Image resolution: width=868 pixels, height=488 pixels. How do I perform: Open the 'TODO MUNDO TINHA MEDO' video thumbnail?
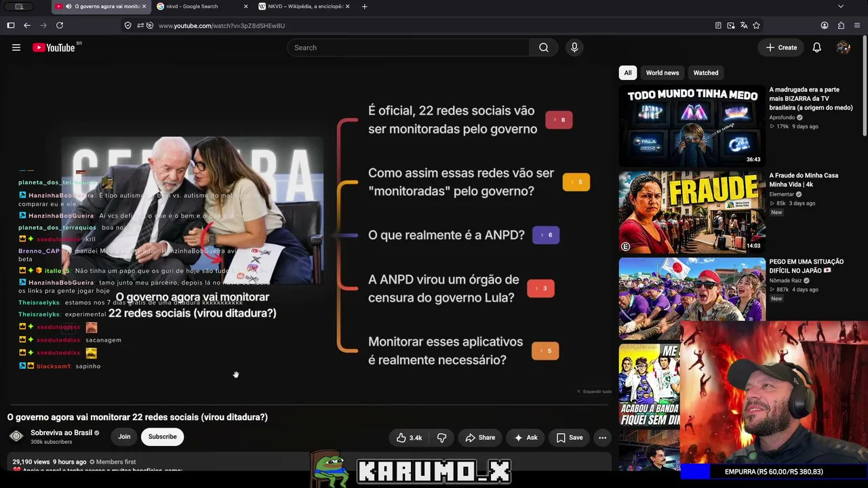[x=692, y=126]
